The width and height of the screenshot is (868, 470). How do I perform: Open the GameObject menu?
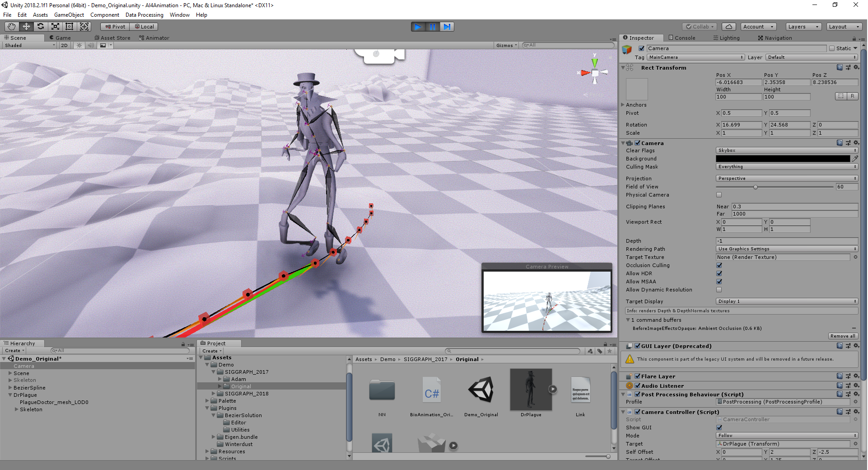[x=69, y=15]
